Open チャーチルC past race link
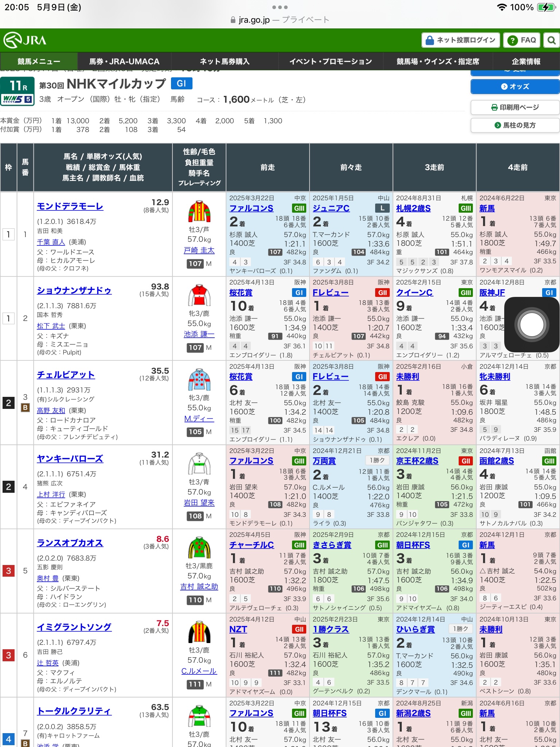The height and width of the screenshot is (747, 560). [x=252, y=545]
